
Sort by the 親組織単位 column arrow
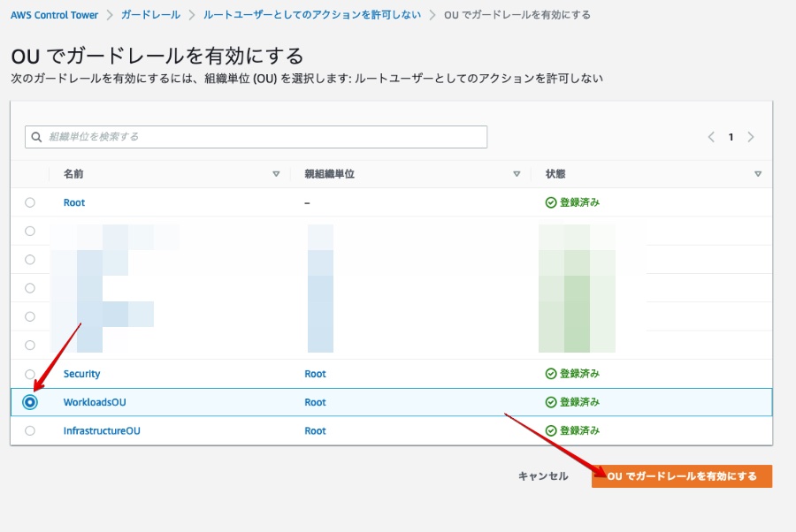[x=517, y=174]
